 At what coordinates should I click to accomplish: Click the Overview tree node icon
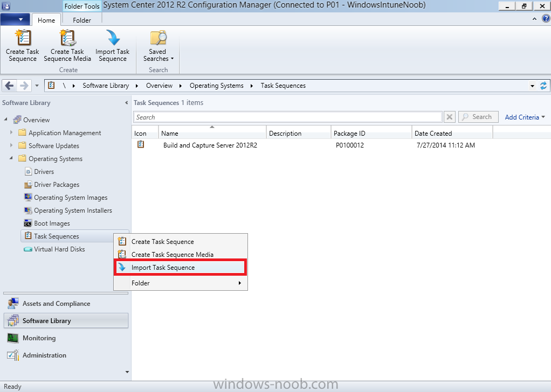pyautogui.click(x=17, y=120)
